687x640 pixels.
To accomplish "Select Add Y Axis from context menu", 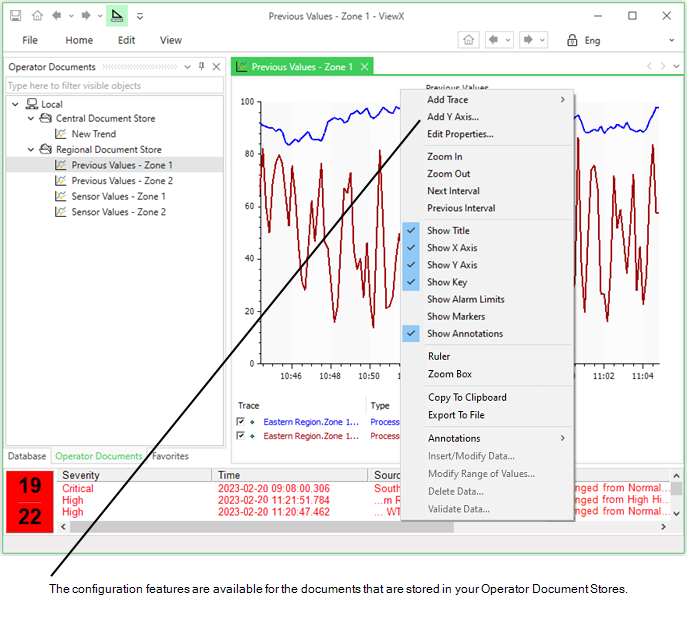I will (452, 117).
